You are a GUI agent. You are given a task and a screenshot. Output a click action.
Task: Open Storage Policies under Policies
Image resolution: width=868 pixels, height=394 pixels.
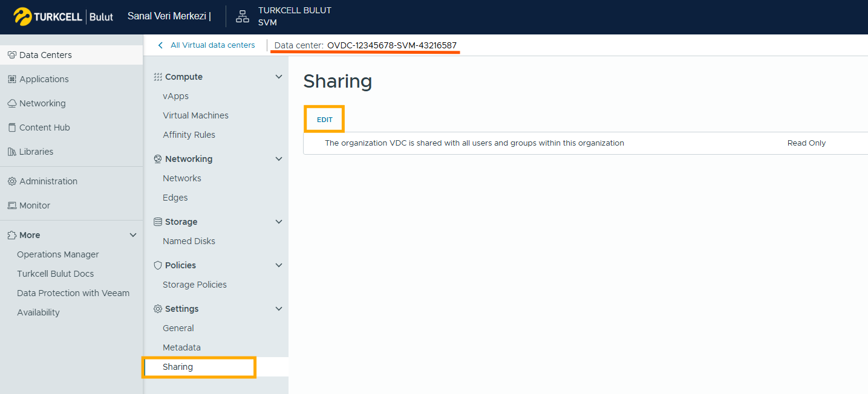[194, 285]
